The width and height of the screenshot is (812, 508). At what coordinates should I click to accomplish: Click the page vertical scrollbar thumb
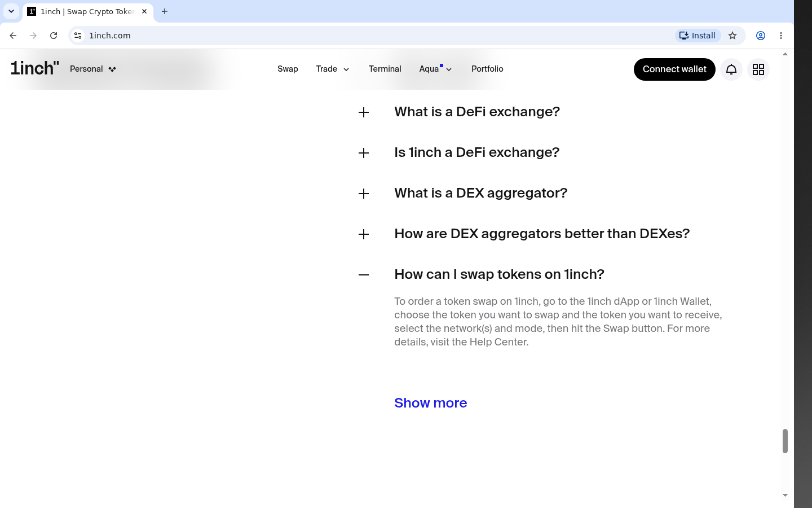point(785,441)
